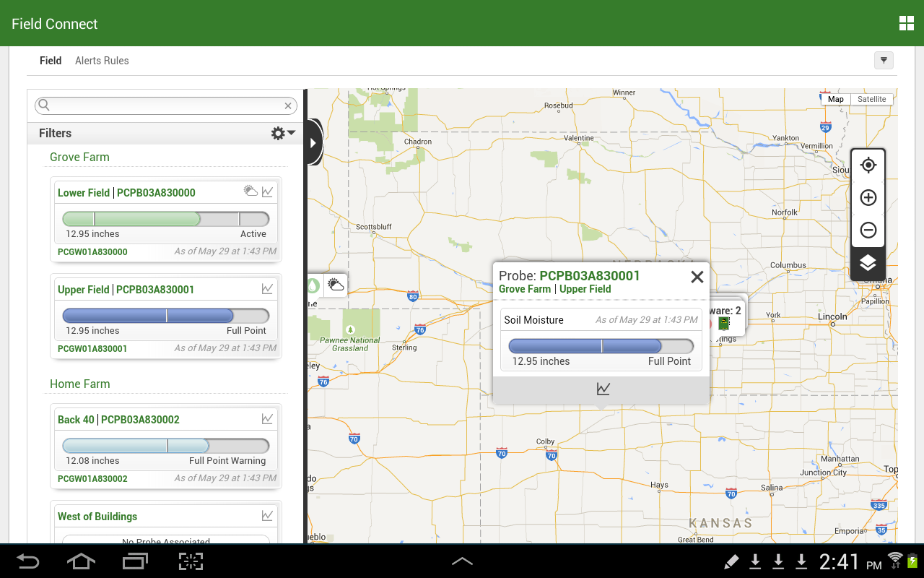Open Lower Field PCPB03A830000 title
The height and width of the screenshot is (578, 924).
click(x=126, y=193)
